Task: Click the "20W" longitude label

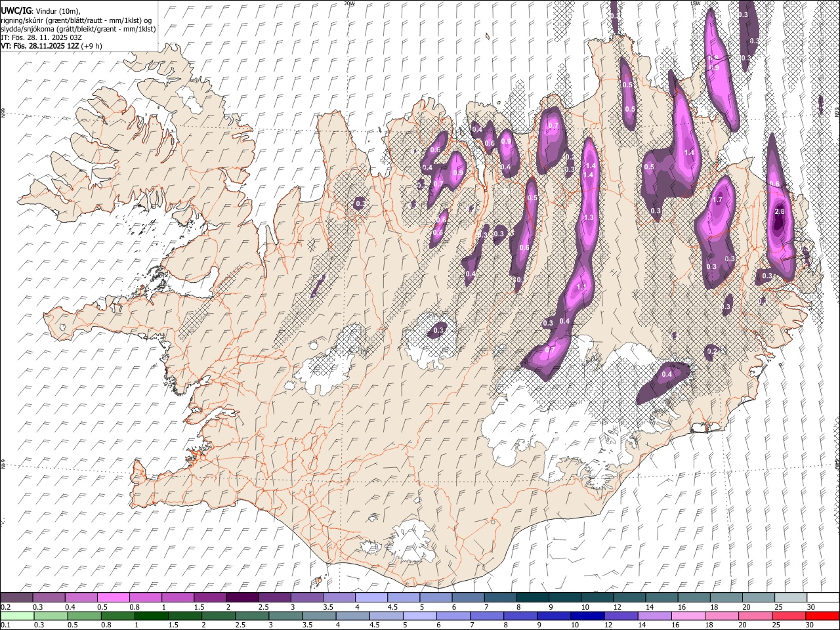Action: click(349, 3)
